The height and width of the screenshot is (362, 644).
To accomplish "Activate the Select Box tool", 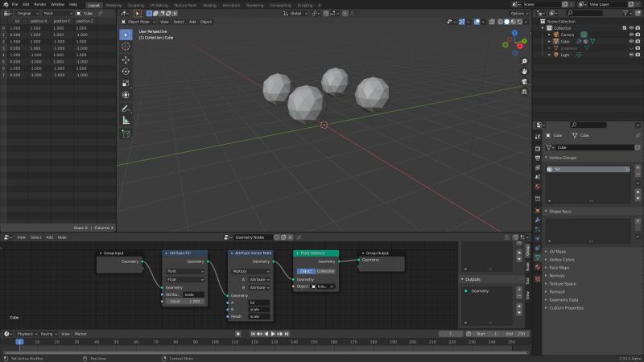I will click(x=126, y=35).
